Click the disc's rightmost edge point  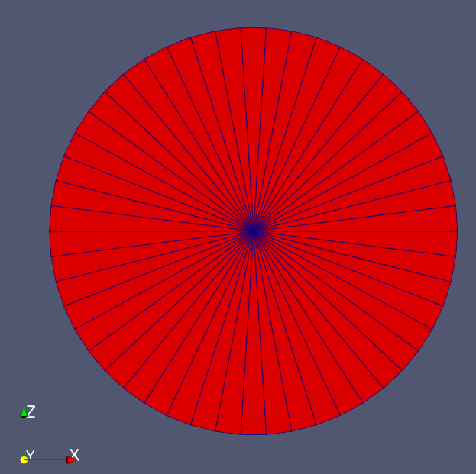pyautogui.click(x=456, y=231)
